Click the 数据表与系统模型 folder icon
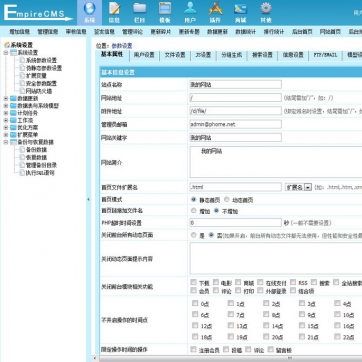This screenshot has height=362, width=362. [13, 106]
